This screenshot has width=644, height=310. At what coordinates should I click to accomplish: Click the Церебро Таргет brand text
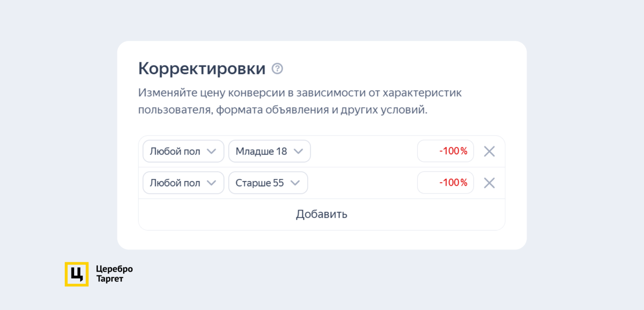pos(114,274)
